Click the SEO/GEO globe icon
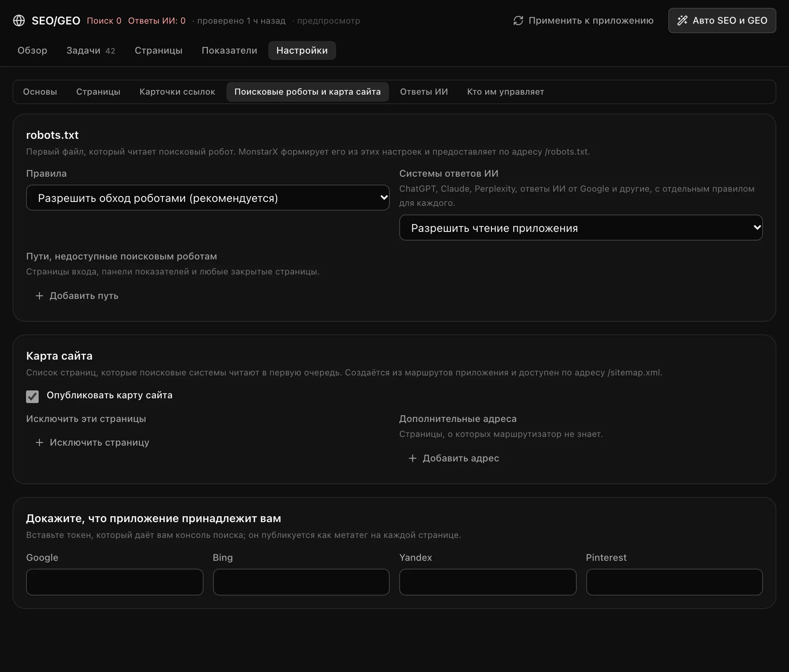The image size is (789, 672). click(x=19, y=21)
